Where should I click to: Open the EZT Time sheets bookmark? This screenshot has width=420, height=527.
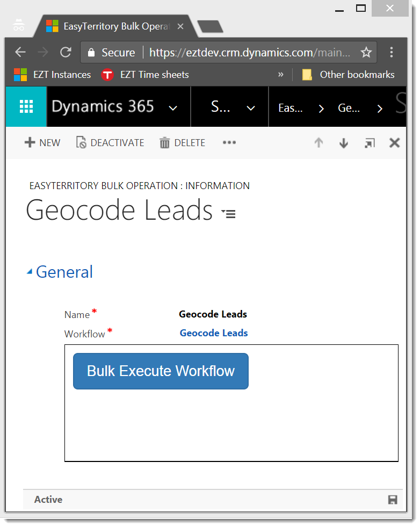pos(145,75)
